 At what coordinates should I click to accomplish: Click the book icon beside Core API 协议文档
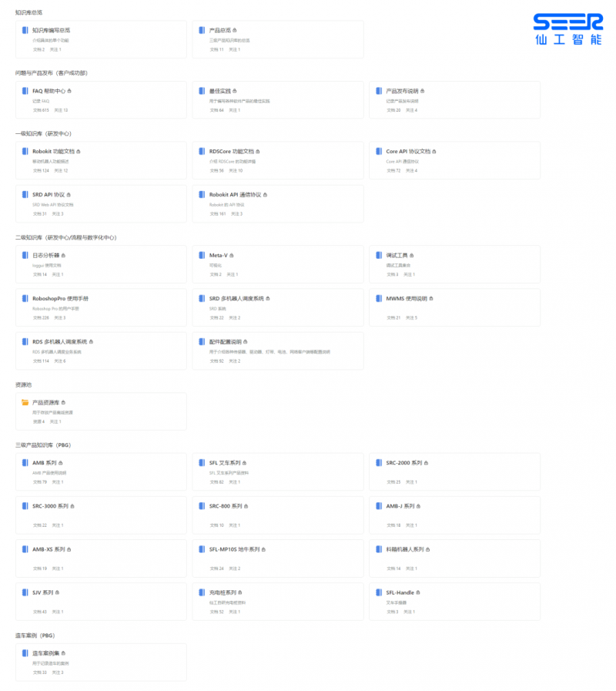379,151
